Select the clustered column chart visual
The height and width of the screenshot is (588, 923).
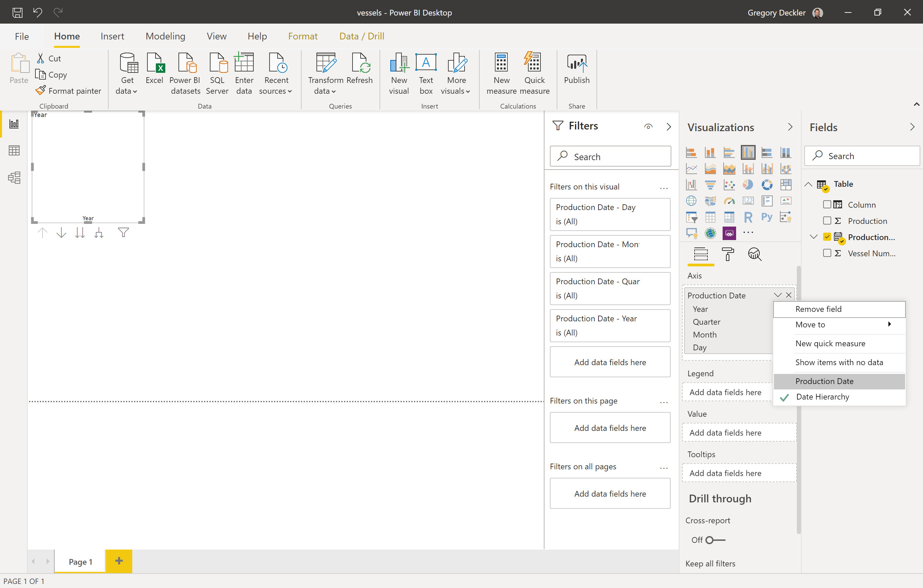click(748, 152)
